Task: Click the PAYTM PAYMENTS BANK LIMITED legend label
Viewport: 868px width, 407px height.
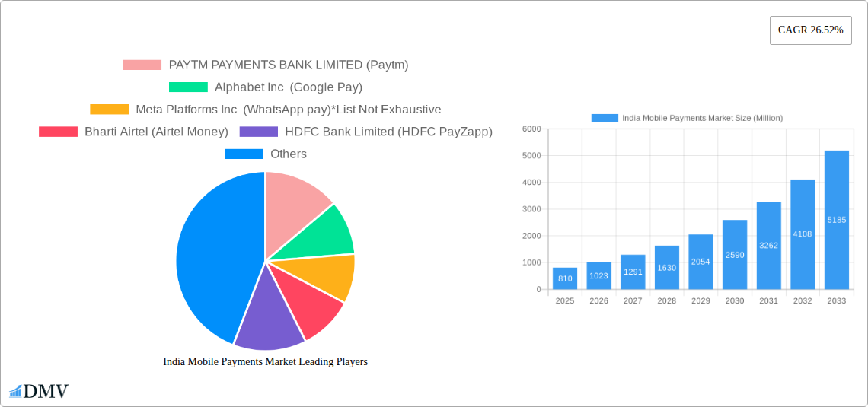Action: pyautogui.click(x=289, y=65)
